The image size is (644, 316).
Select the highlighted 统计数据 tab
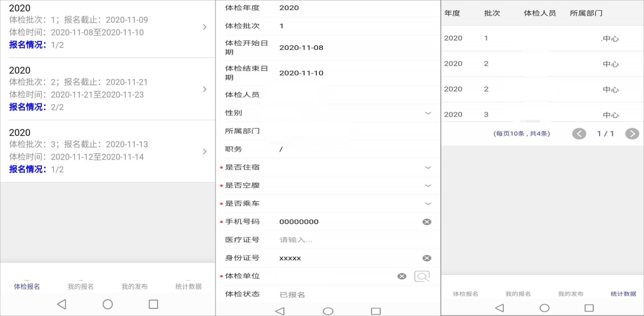click(x=623, y=294)
